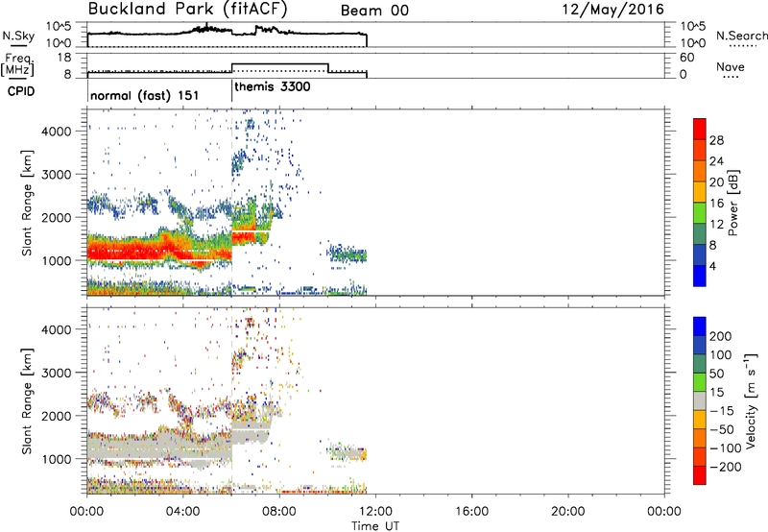Select the "04:00" time tick label

[182, 512]
